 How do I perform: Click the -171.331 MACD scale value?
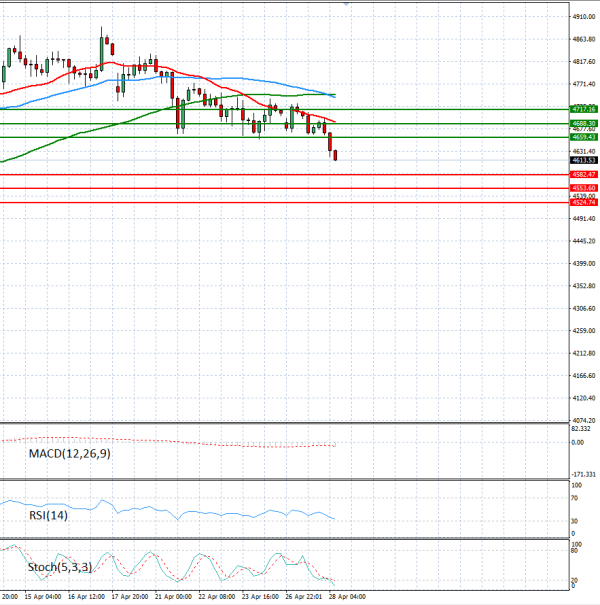[x=582, y=473]
